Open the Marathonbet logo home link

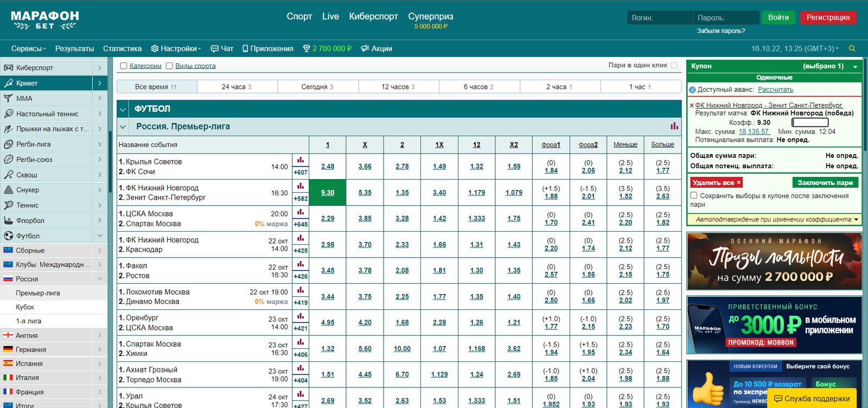[45, 20]
